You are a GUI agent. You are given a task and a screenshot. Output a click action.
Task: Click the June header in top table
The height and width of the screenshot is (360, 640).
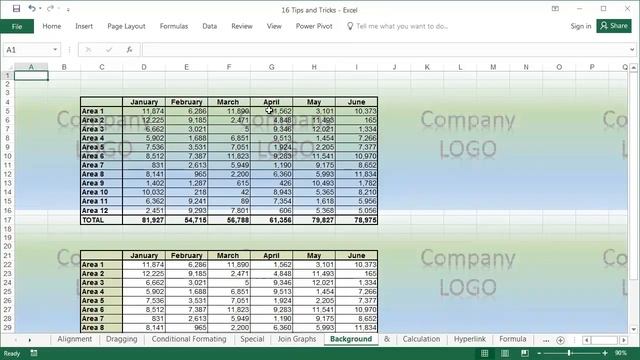coord(356,102)
